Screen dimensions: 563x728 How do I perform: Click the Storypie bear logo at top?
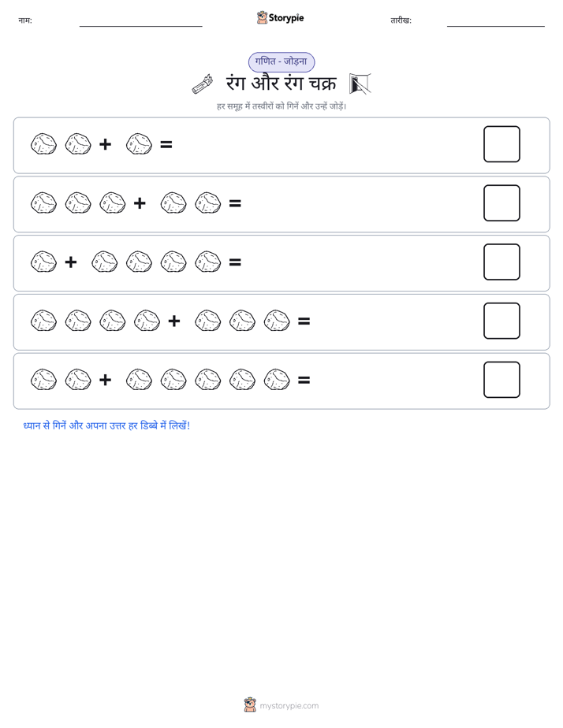coord(262,17)
